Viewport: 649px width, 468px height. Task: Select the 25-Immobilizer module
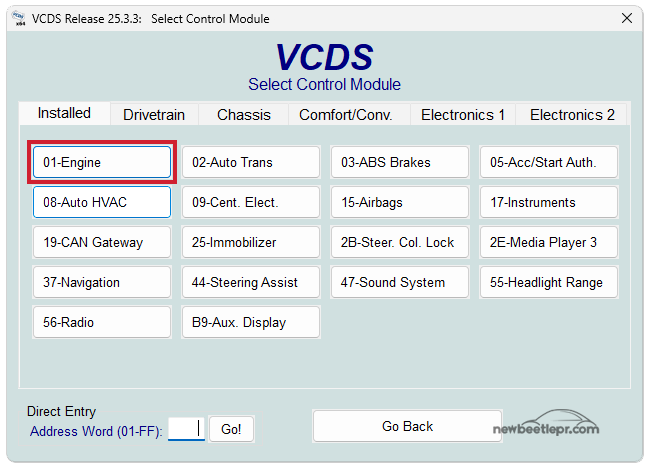(x=251, y=242)
